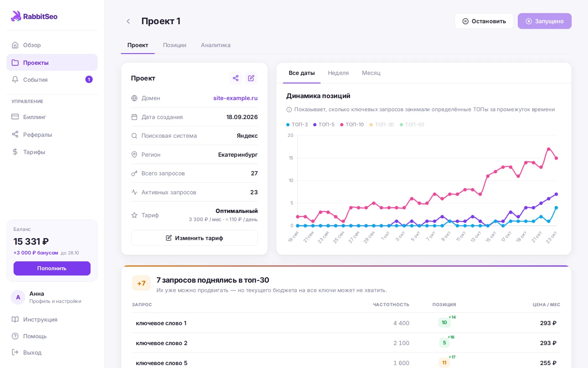
Task: Click the ЦЕНА / МЕС column header
Action: pos(546,305)
